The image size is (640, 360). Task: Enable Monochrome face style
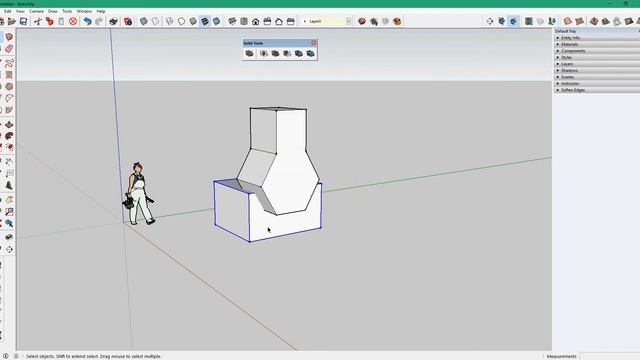216,21
